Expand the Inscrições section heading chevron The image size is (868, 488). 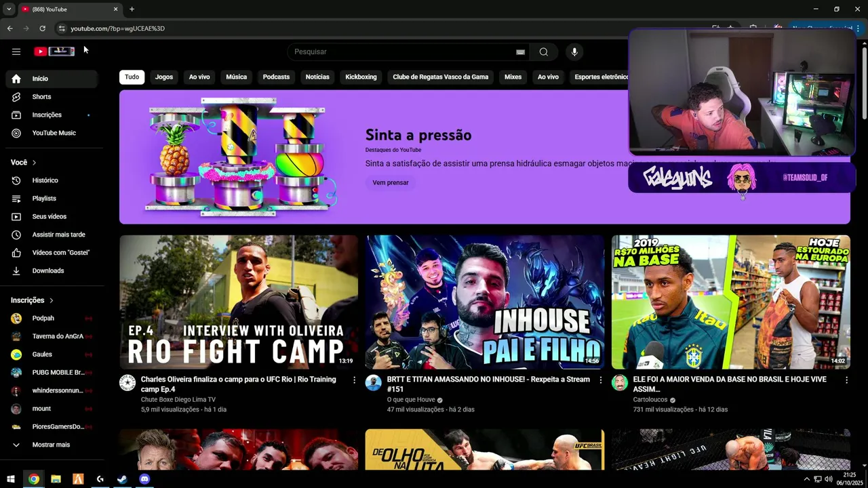point(51,300)
